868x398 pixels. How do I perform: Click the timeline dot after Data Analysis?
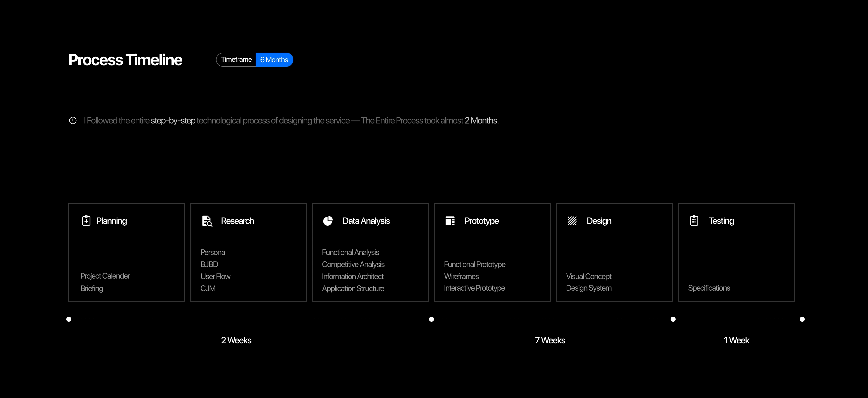[x=431, y=319]
